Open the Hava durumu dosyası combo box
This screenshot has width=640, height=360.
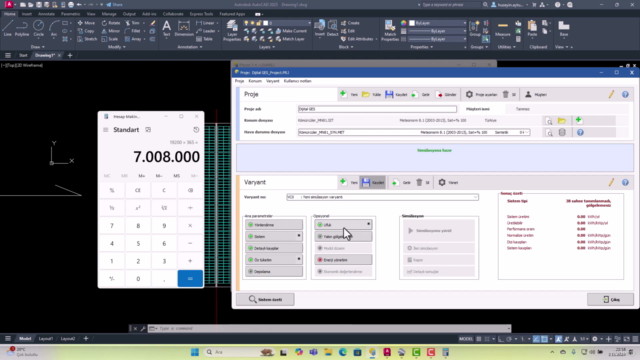click(414, 132)
